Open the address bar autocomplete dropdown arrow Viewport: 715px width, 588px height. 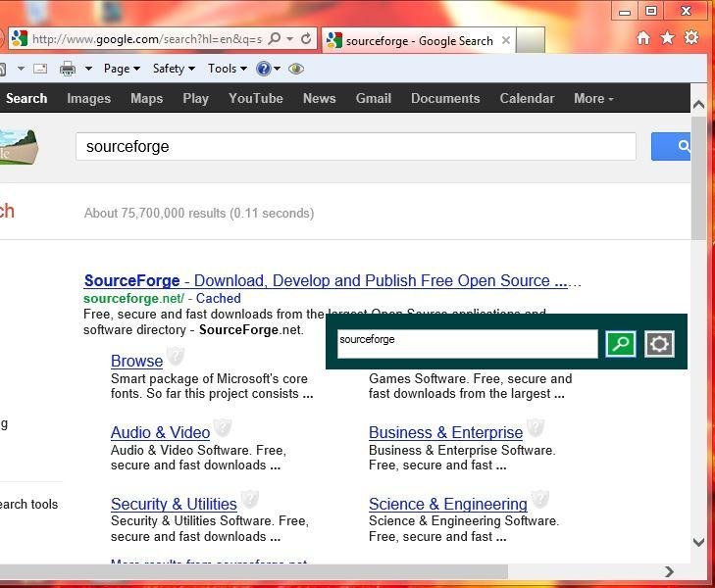coord(290,39)
